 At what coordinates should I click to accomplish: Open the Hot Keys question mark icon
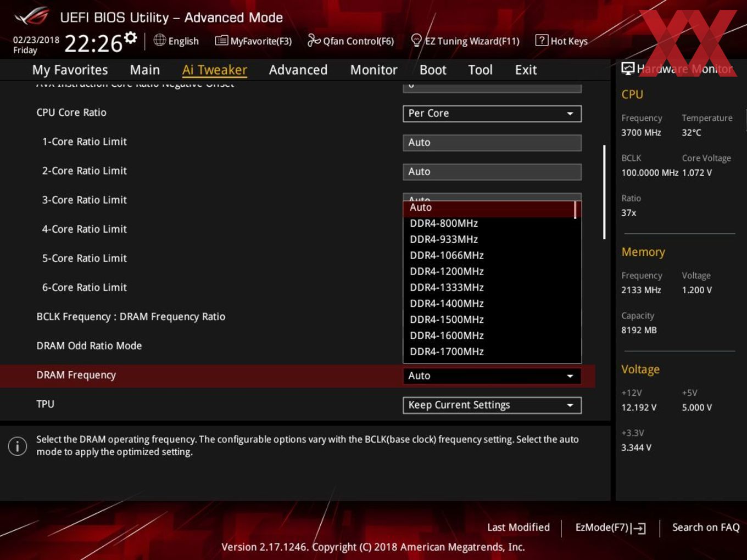pos(542,40)
